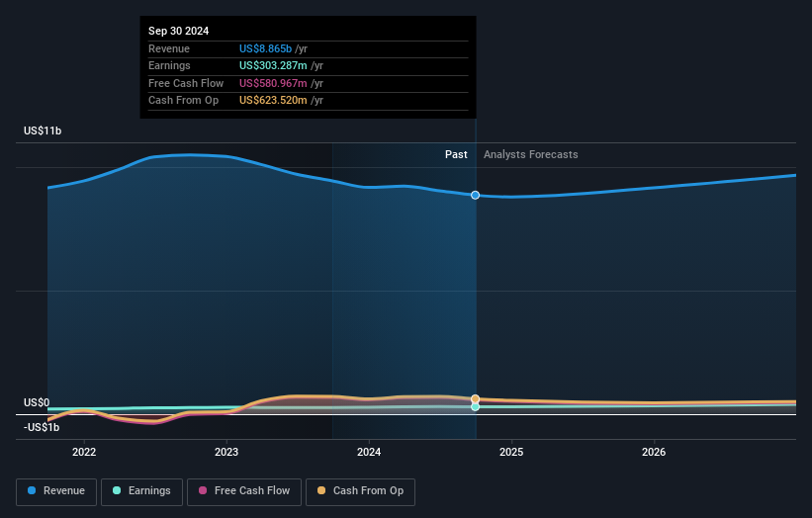This screenshot has width=812, height=518.
Task: Click the 2022 x-axis label
Action: pos(84,453)
